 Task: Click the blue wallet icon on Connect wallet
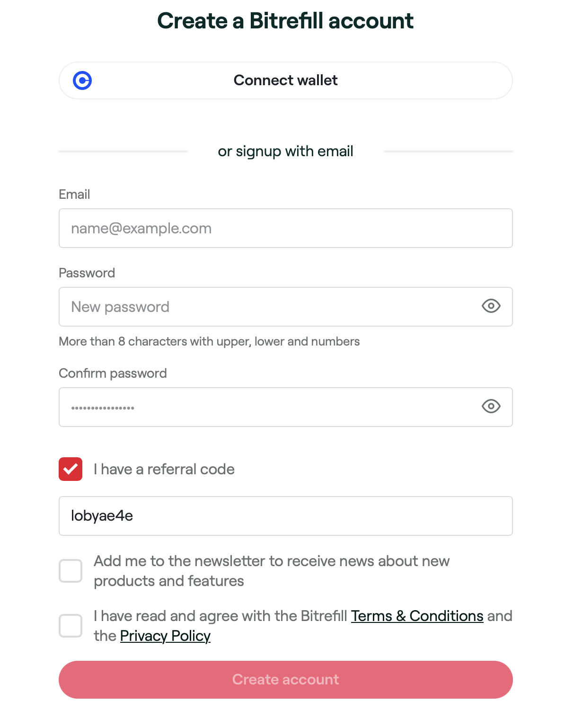point(83,80)
